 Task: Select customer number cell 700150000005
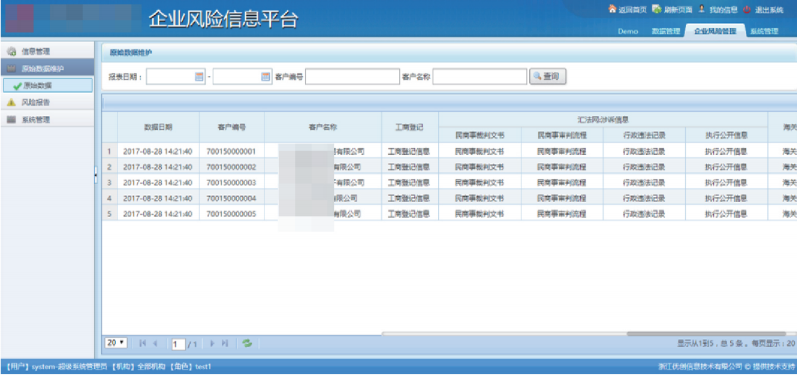coord(231,214)
